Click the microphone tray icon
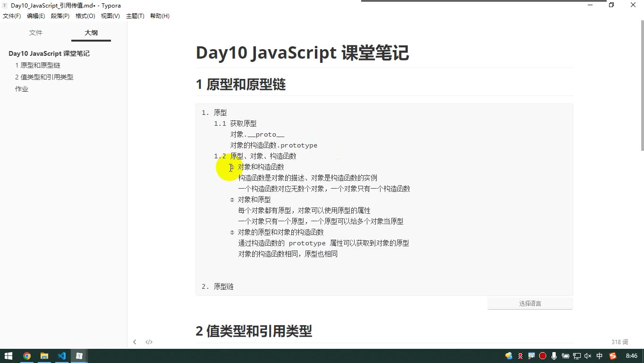Screen dimensions: 644x363 point(554,356)
